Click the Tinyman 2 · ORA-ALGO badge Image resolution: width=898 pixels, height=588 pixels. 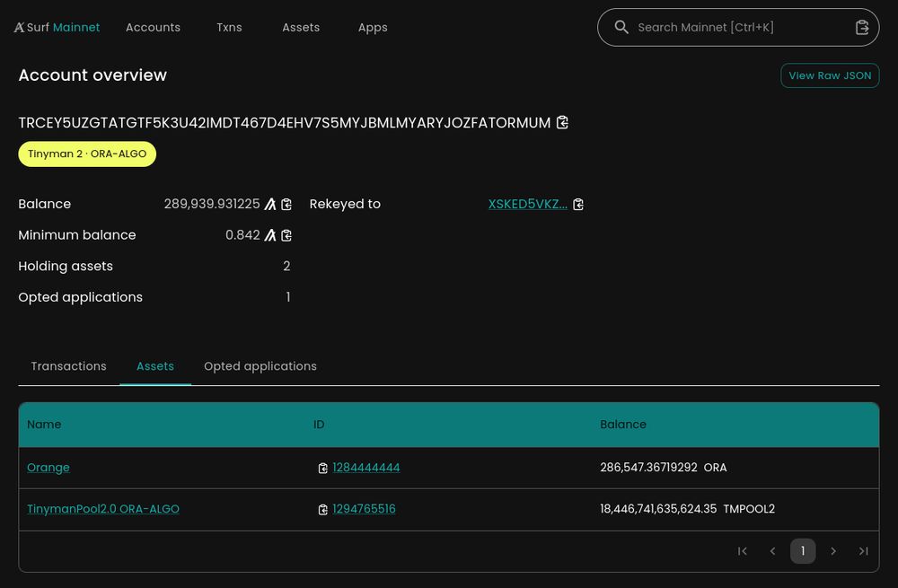coord(87,154)
